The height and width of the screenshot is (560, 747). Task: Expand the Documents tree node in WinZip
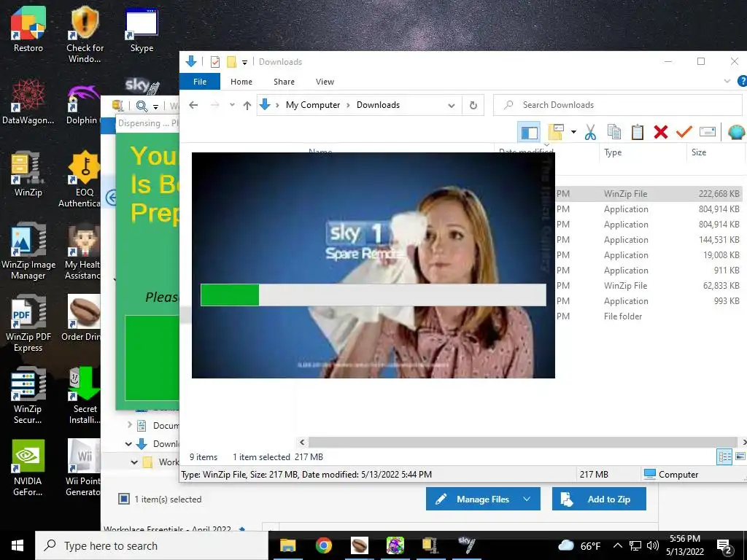[130, 424]
